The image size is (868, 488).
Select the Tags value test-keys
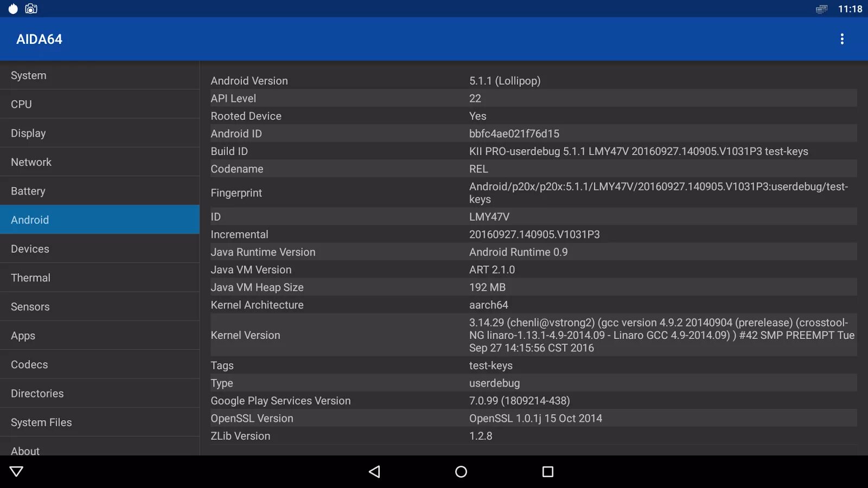(491, 365)
